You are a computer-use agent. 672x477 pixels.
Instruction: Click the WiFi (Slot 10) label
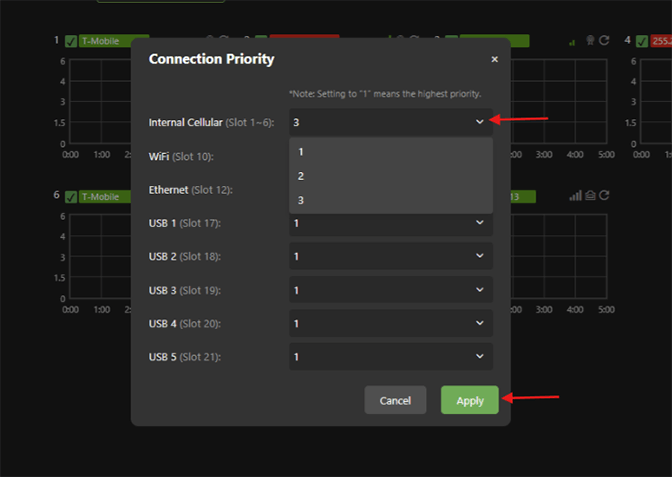pos(181,156)
